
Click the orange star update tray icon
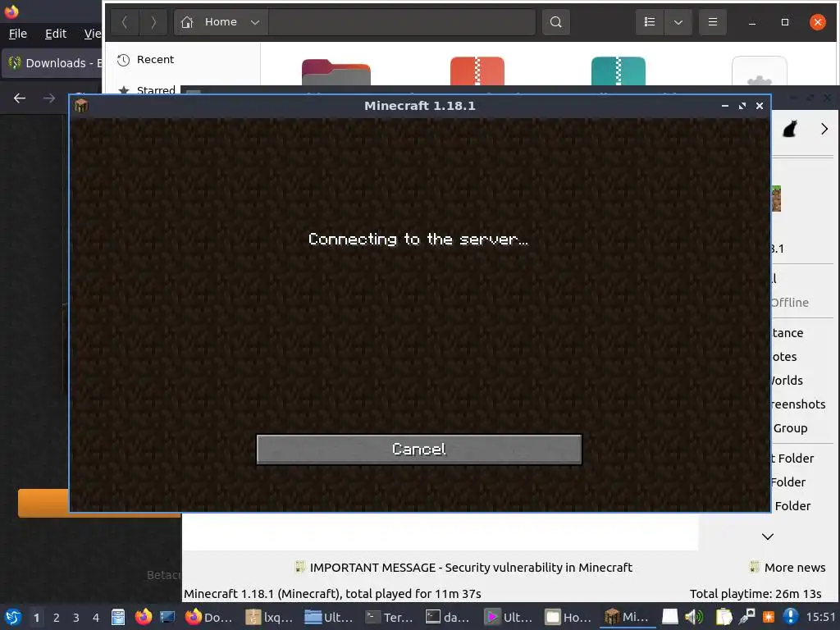coord(769,617)
